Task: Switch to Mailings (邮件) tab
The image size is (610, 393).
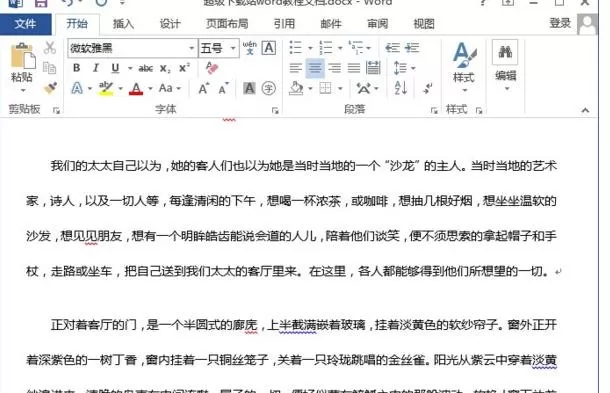Action: 331,24
